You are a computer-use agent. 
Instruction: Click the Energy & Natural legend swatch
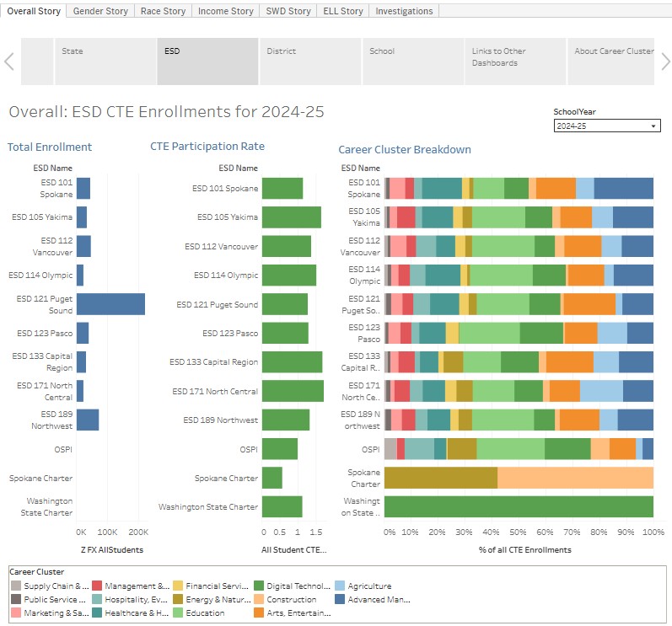pyautogui.click(x=178, y=599)
